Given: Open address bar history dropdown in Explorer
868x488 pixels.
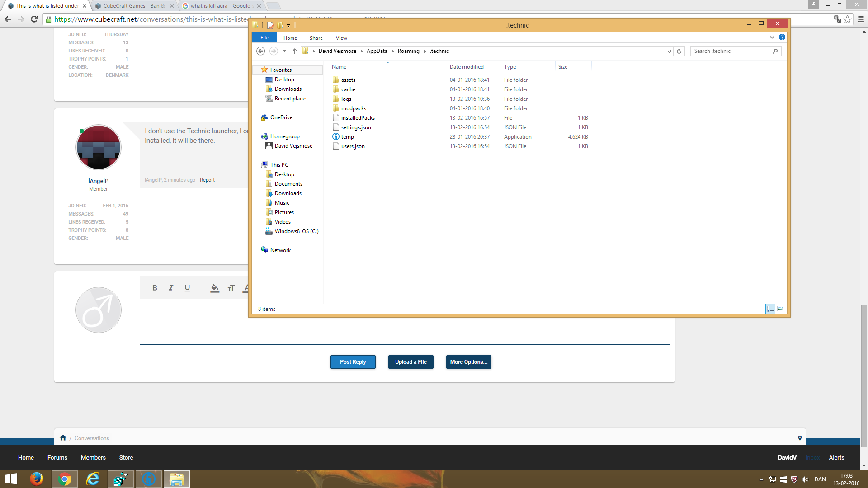Looking at the screenshot, I should pos(669,51).
